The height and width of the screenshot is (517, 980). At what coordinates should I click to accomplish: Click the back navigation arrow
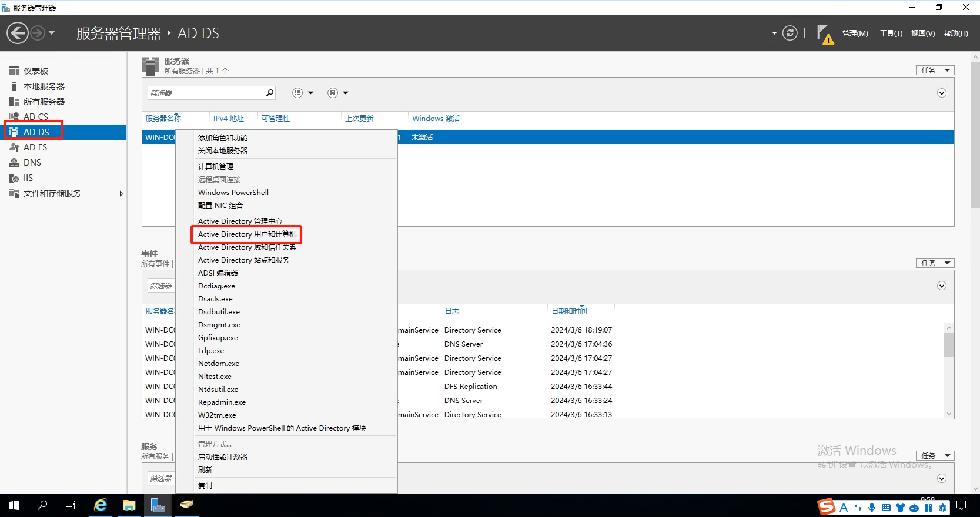tap(18, 33)
